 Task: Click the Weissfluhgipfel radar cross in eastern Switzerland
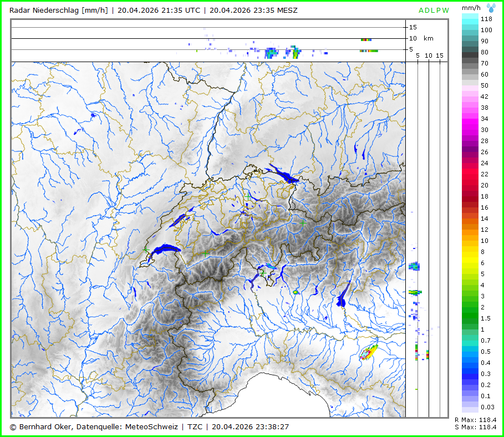click(303, 222)
